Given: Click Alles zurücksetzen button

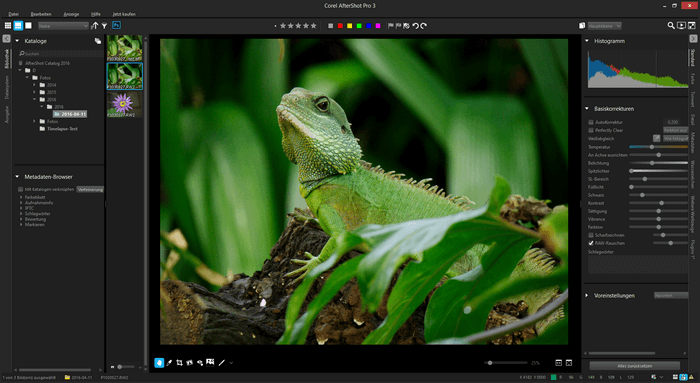Looking at the screenshot, I should (x=634, y=366).
